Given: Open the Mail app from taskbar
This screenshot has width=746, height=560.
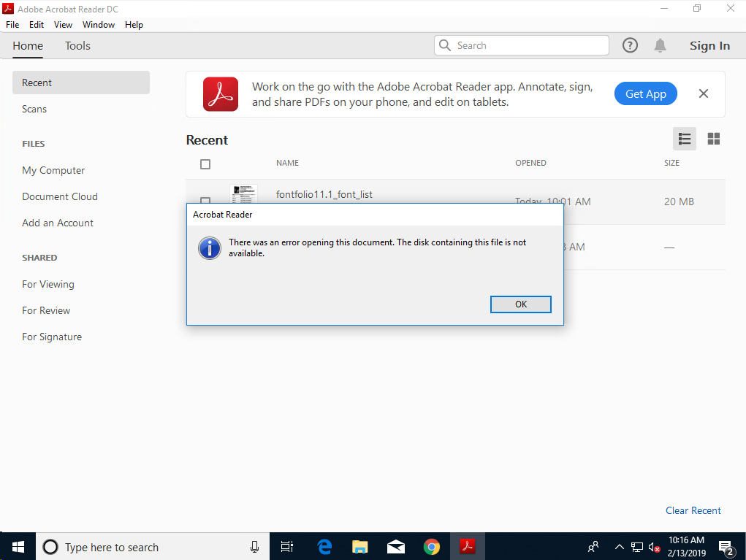Looking at the screenshot, I should 396,547.
